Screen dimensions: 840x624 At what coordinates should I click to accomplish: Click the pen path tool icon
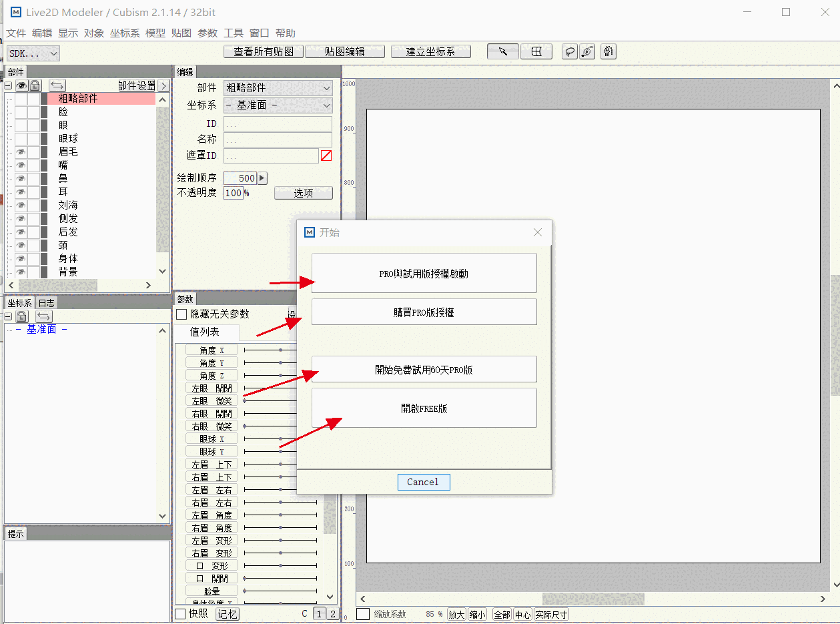608,52
